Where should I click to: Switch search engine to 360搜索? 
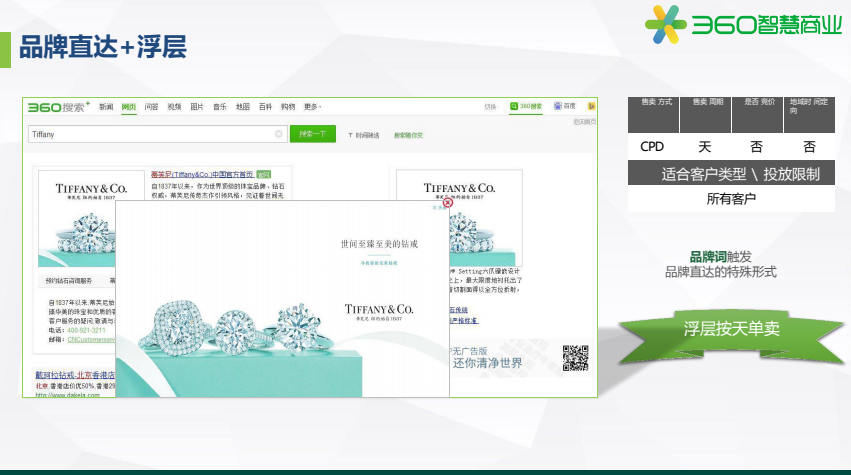526,106
